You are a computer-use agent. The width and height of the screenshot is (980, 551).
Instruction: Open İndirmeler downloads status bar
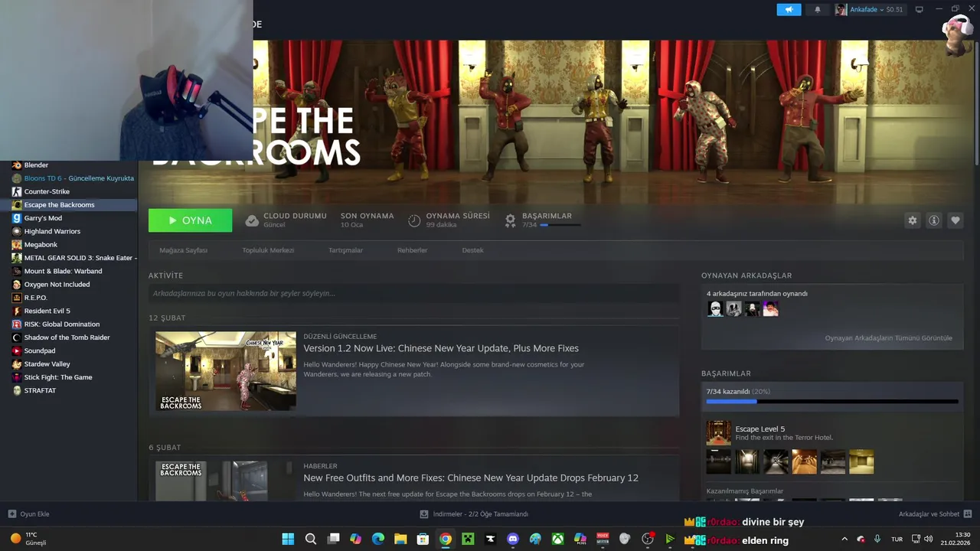tap(474, 514)
